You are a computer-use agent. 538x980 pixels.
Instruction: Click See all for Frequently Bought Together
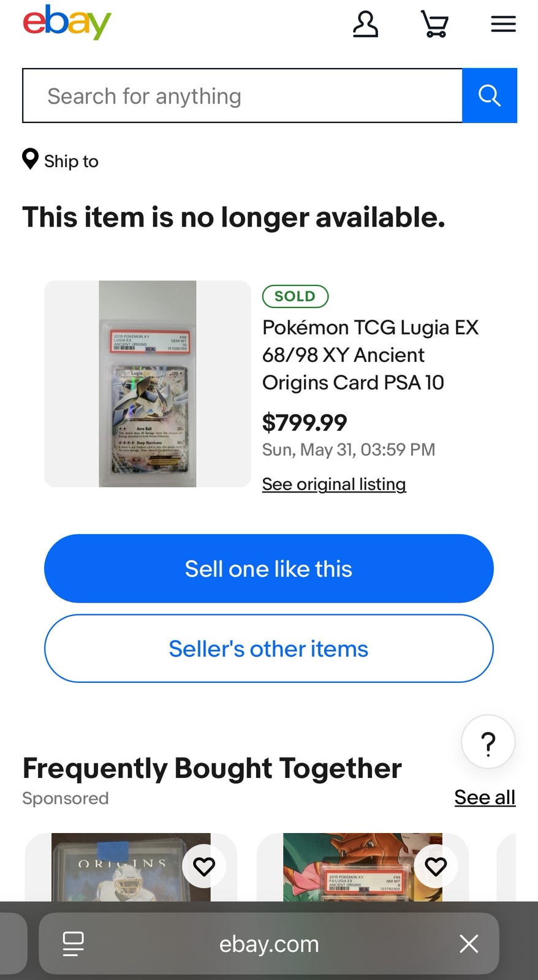click(x=485, y=797)
